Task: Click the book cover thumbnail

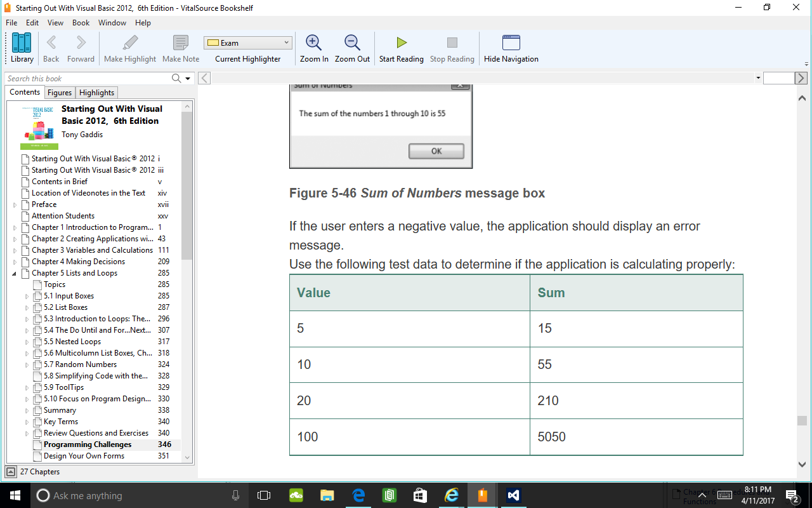Action: [x=39, y=127]
